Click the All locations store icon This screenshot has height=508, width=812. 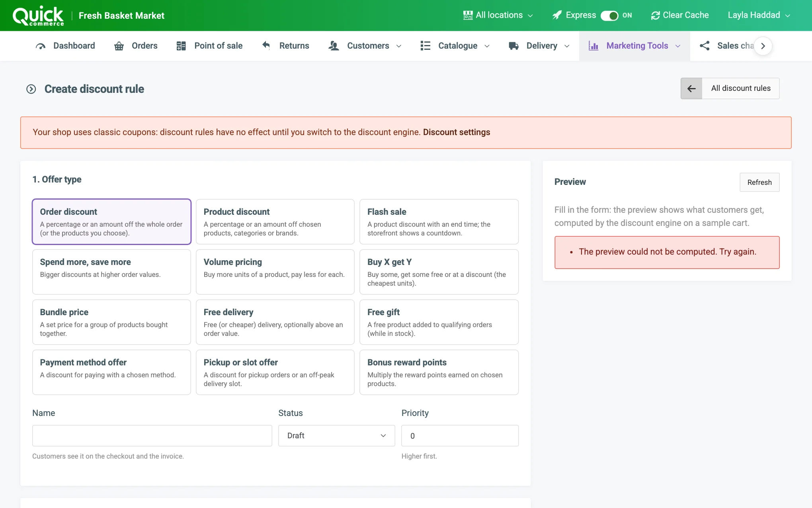coord(468,15)
